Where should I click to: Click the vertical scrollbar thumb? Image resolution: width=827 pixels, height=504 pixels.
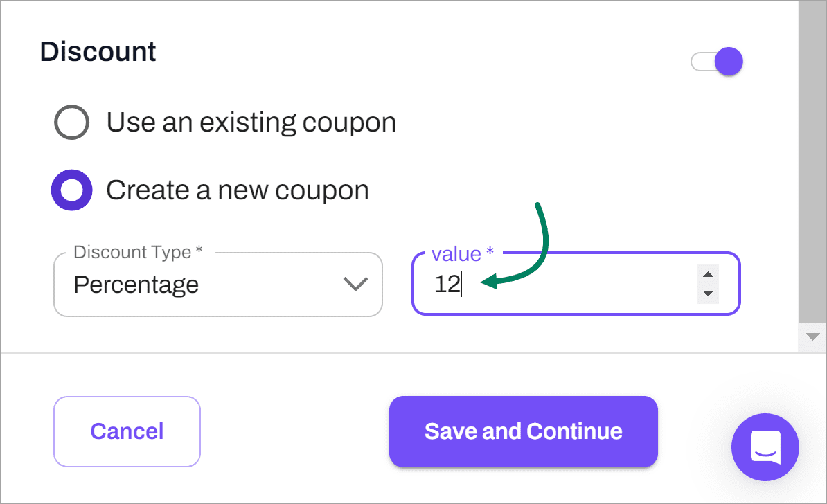click(x=812, y=159)
